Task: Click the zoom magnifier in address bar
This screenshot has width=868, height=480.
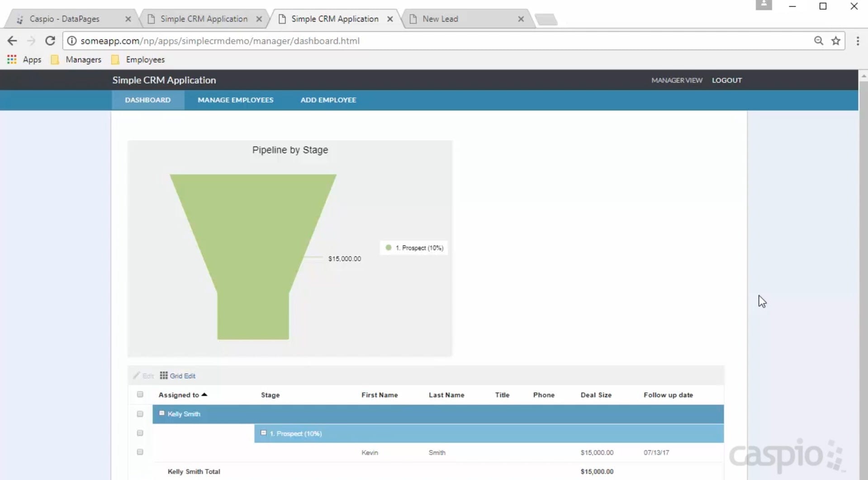Action: (x=818, y=41)
